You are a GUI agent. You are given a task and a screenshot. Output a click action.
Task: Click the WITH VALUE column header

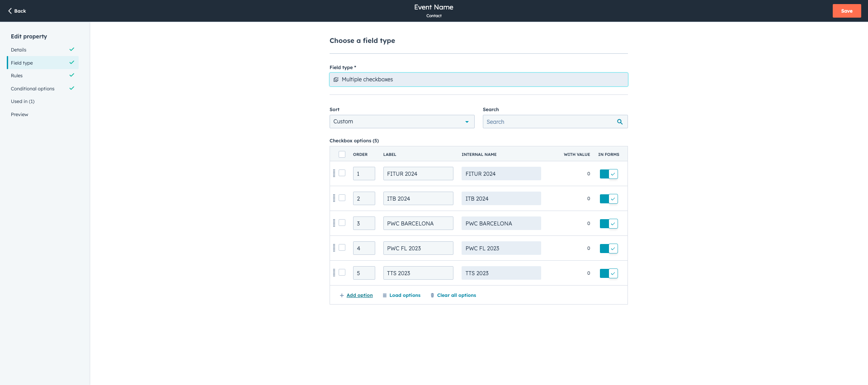[x=577, y=155]
